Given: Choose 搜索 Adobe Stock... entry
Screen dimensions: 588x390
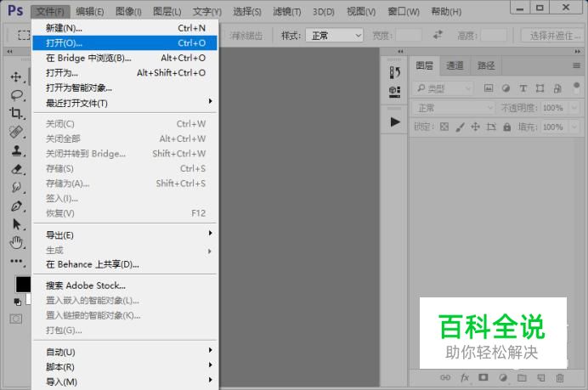Looking at the screenshot, I should coord(125,285).
